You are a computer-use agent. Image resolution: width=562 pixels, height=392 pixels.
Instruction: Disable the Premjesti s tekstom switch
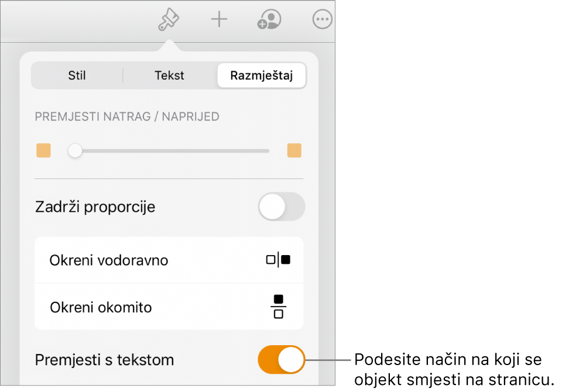[x=282, y=359]
